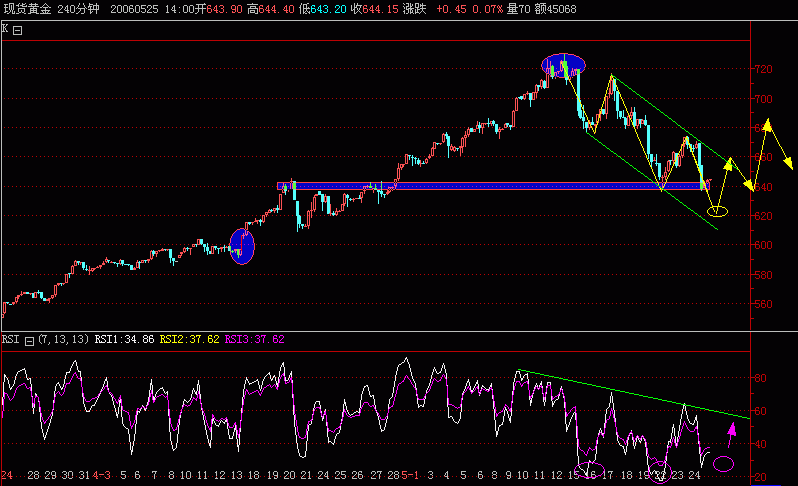
Task: Click the volume readout 量70
Action: click(x=518, y=9)
